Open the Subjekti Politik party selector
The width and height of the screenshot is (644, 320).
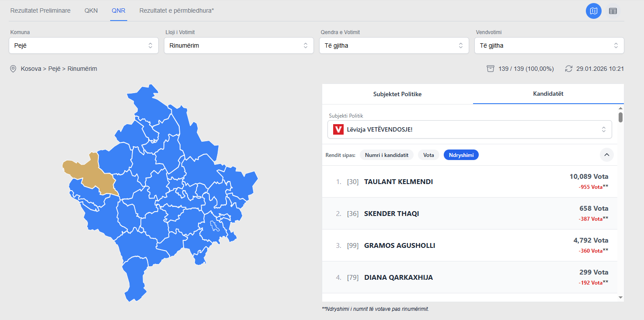coord(470,129)
